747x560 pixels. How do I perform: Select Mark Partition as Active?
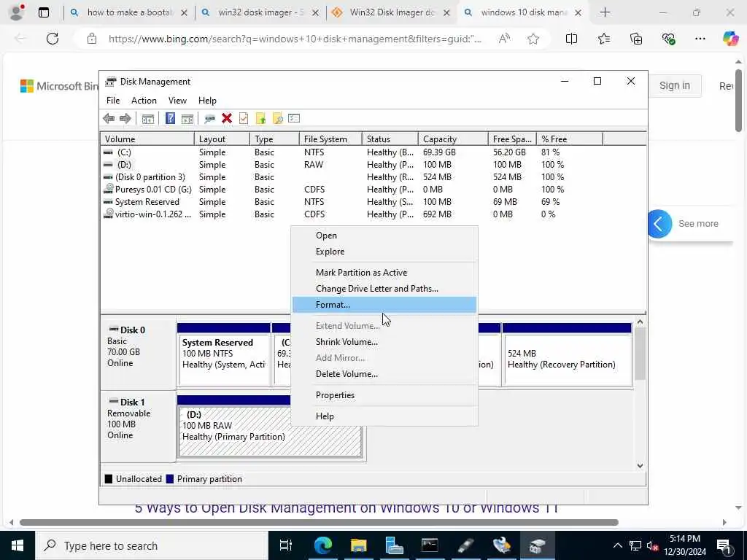[x=384, y=273]
